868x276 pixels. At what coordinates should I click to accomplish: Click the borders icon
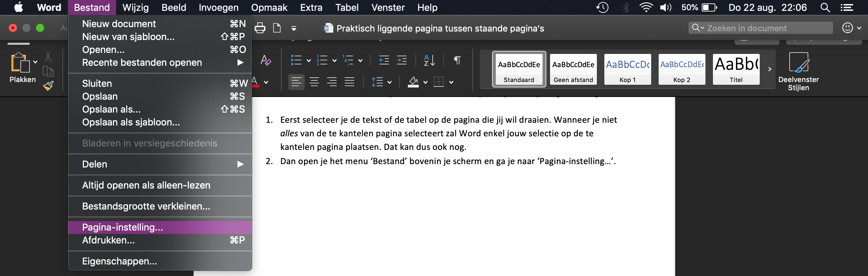[439, 82]
